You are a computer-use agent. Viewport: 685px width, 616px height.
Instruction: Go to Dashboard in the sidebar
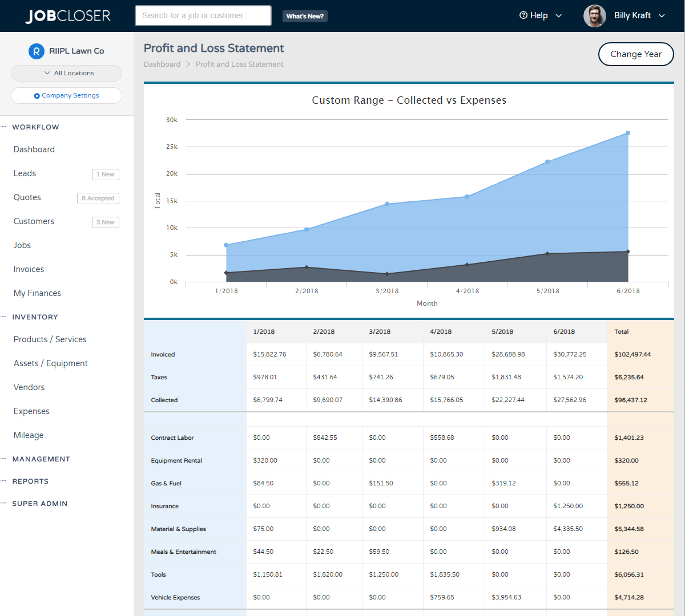(34, 149)
